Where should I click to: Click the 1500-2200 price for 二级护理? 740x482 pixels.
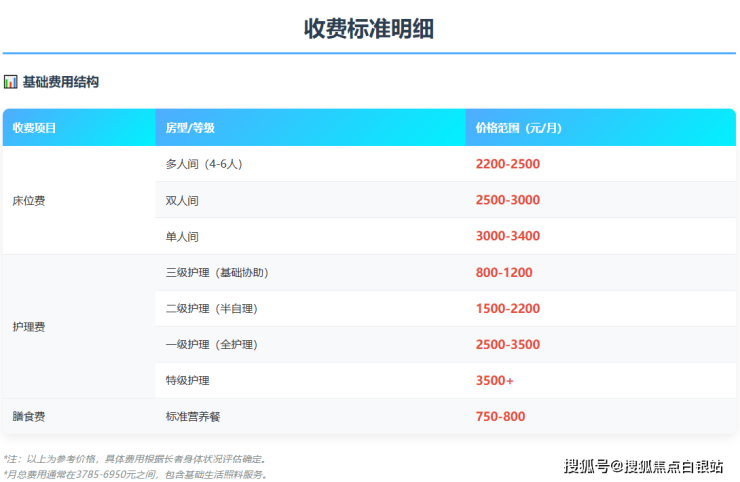pyautogui.click(x=507, y=308)
